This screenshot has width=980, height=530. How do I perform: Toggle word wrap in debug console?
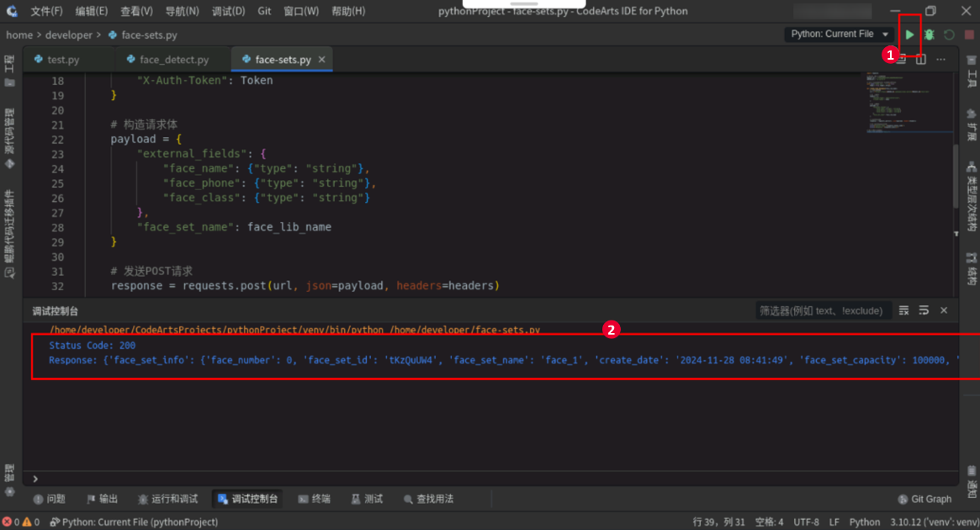(924, 310)
